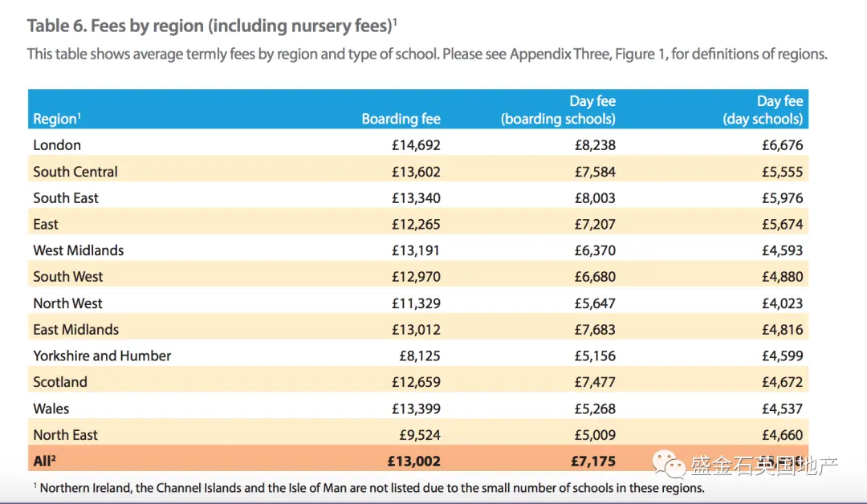Click the Day fee (day schools) header
Viewport: 867px width, 504px height.
coord(763,109)
